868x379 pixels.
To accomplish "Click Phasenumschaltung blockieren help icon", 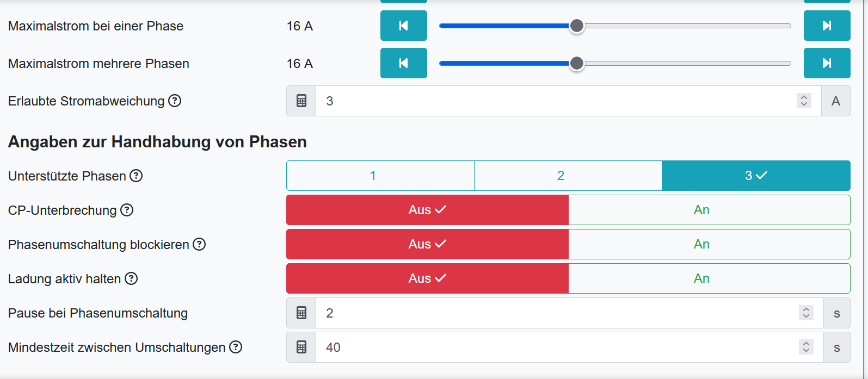I will coord(200,244).
